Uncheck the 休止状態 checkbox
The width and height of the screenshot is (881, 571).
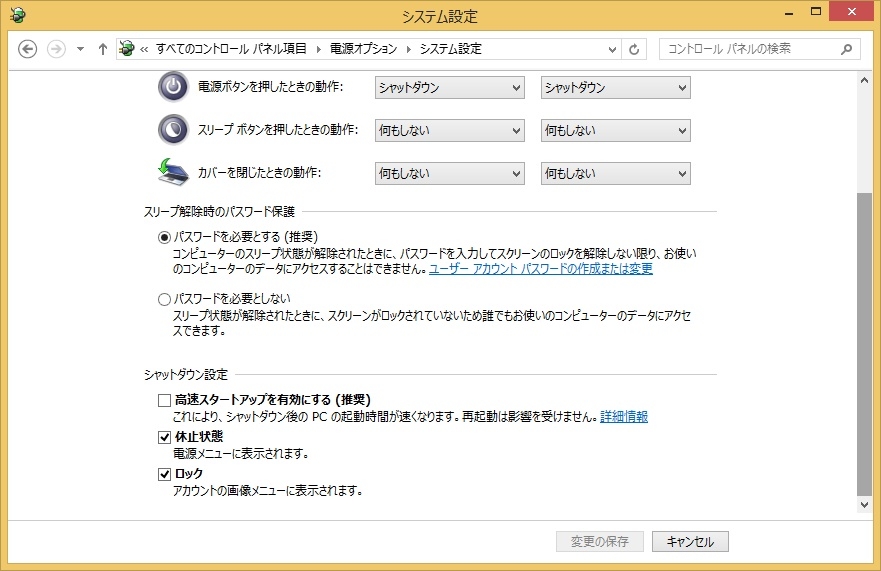click(x=164, y=437)
